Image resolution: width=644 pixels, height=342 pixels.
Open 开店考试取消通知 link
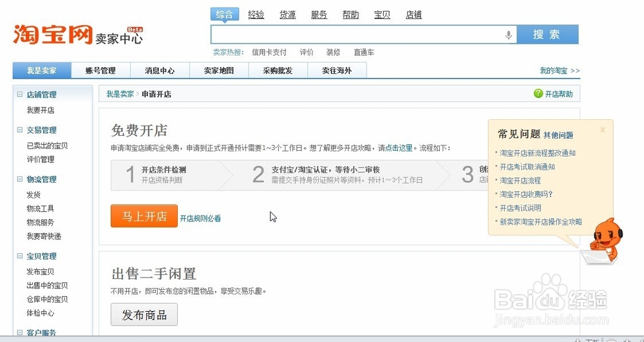(x=527, y=167)
